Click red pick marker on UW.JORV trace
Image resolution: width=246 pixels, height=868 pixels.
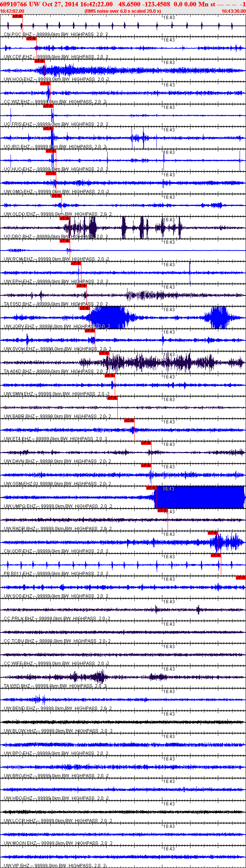point(85,308)
